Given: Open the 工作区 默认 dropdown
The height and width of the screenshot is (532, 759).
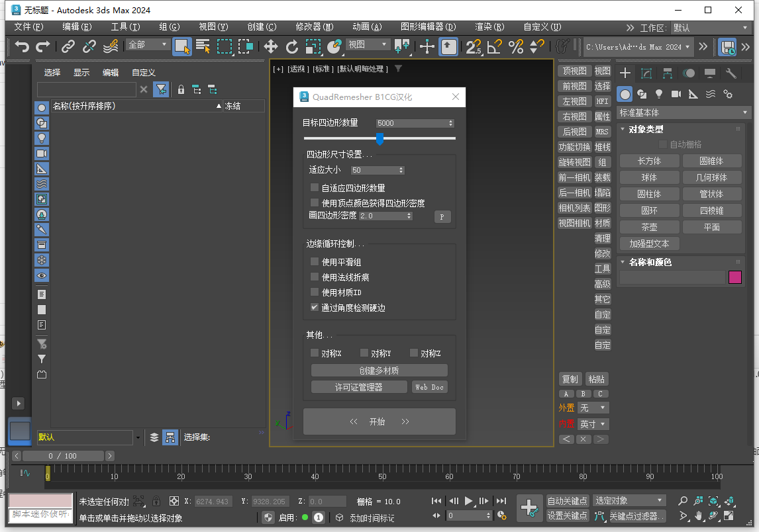Looking at the screenshot, I should tap(711, 28).
